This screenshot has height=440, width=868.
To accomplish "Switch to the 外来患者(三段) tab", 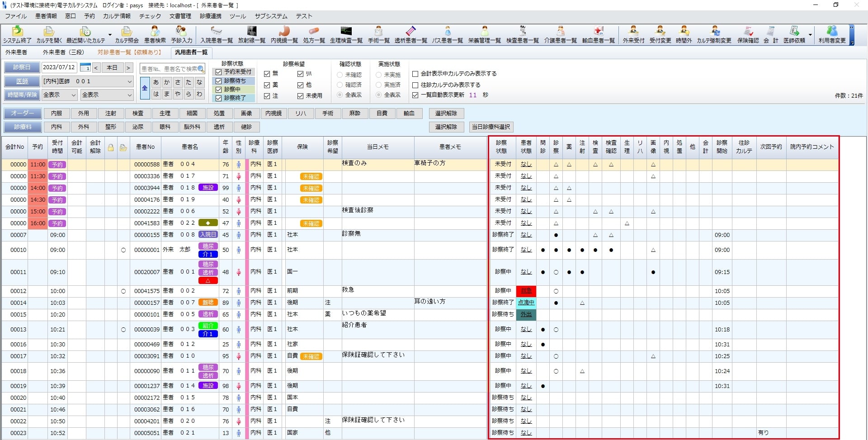I will click(63, 52).
